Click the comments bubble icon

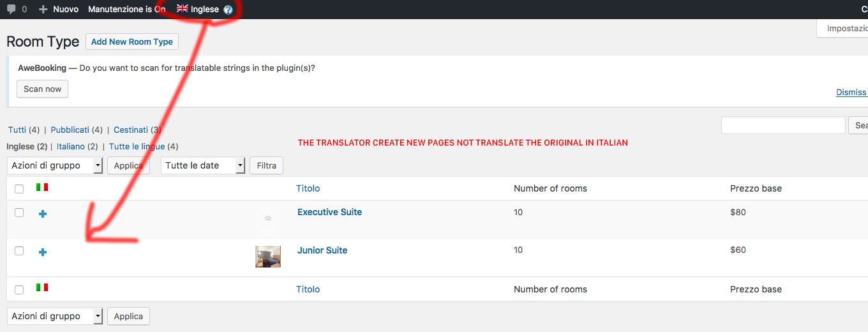(11, 9)
